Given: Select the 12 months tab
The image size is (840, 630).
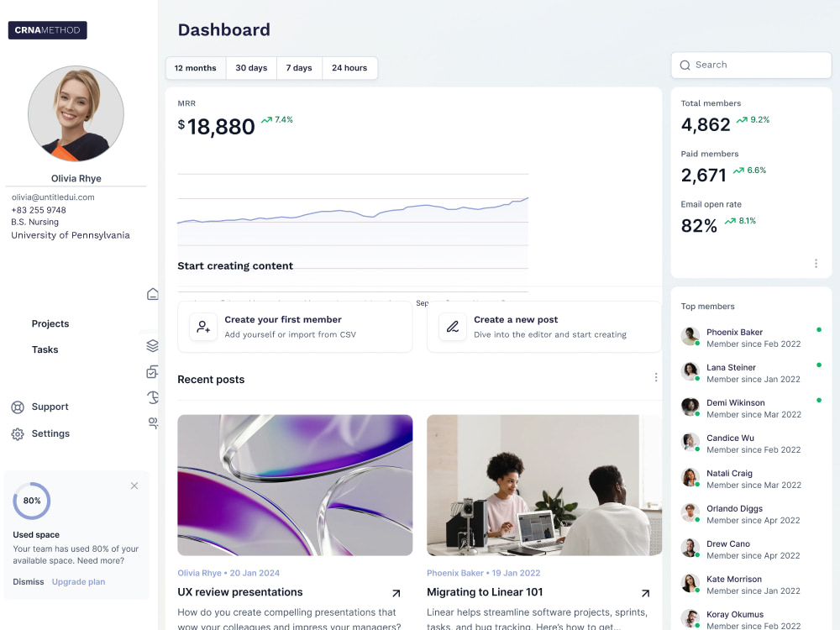Looking at the screenshot, I should 196,68.
